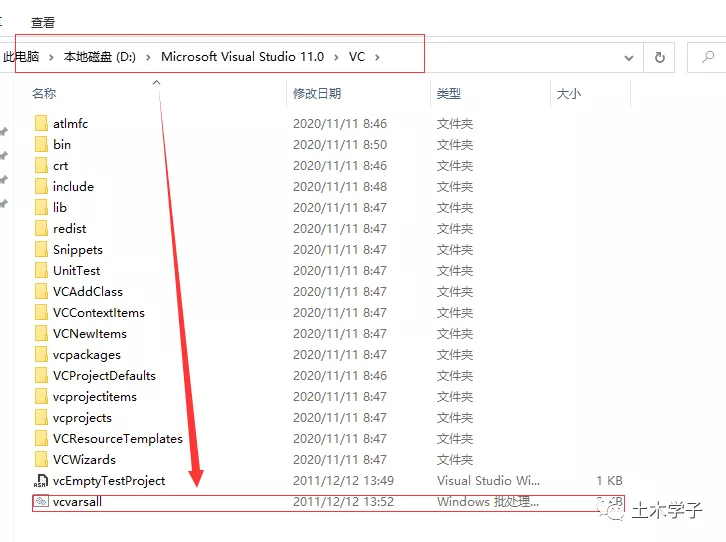This screenshot has height=542, width=726.
Task: Select the vcEmptyTestProject ASM file icon
Action: pos(41,481)
